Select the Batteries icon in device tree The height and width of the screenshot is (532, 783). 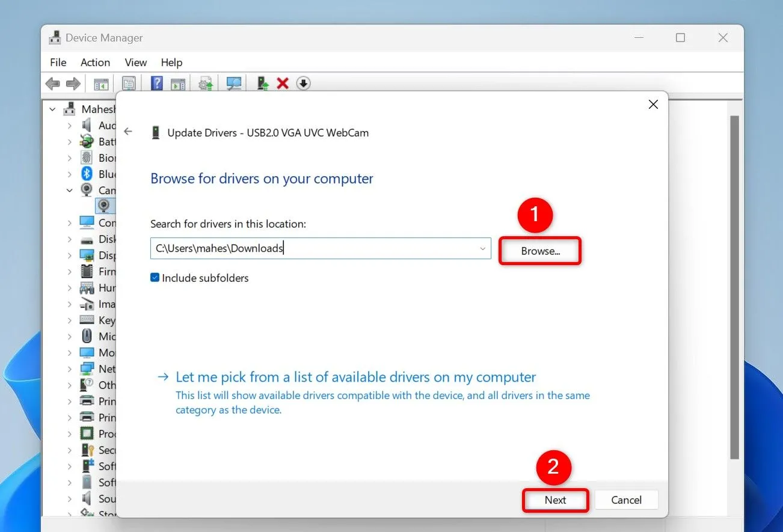pyautogui.click(x=87, y=141)
